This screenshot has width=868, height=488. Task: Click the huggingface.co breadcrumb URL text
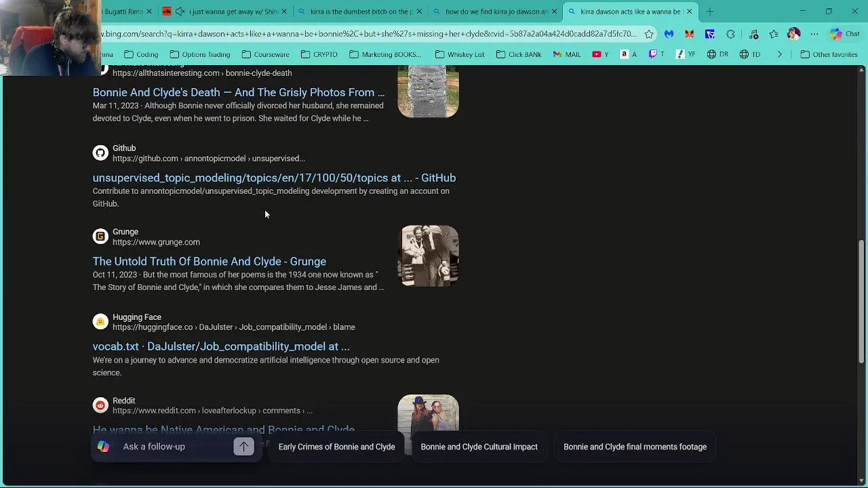click(x=234, y=327)
